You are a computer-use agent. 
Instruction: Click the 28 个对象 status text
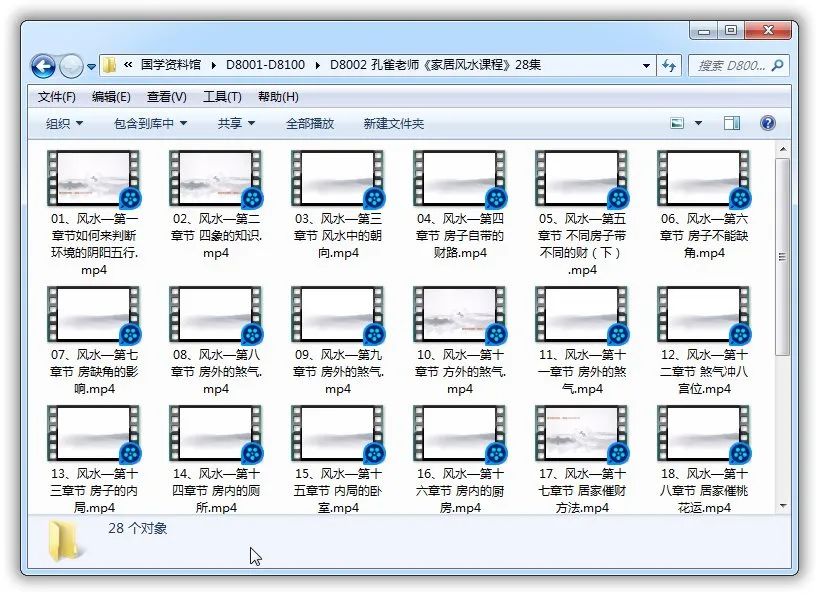click(138, 528)
